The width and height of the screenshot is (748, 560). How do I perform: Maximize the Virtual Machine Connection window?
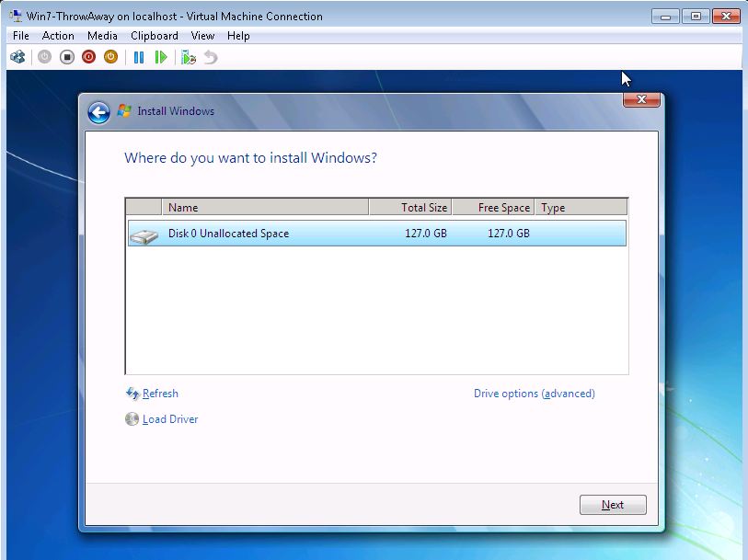pos(696,17)
